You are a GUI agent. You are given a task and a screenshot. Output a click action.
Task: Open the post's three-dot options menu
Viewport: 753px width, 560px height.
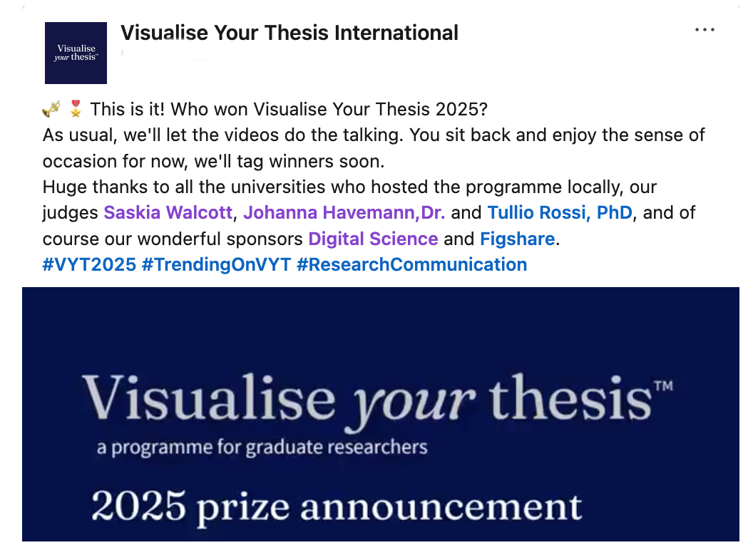pos(704,30)
